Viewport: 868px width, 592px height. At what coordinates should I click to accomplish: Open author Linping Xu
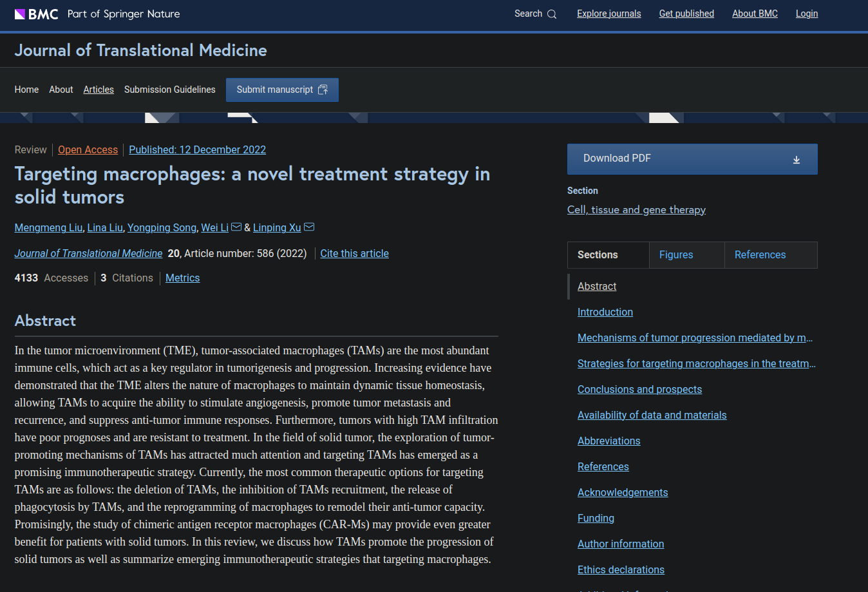tap(277, 227)
